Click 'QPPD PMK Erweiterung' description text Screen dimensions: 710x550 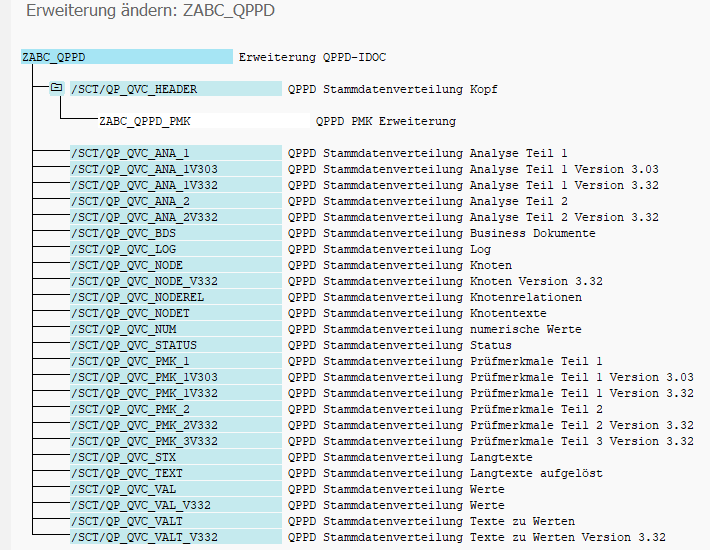(386, 121)
